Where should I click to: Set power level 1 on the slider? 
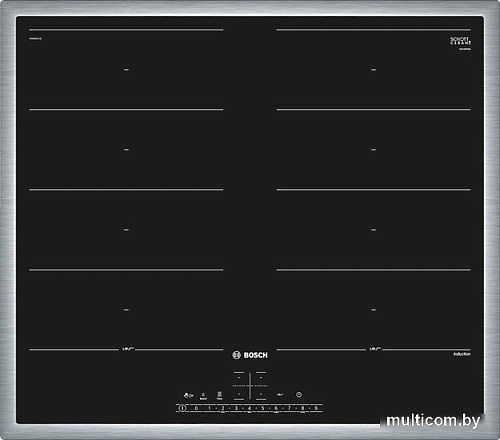click(209, 408)
